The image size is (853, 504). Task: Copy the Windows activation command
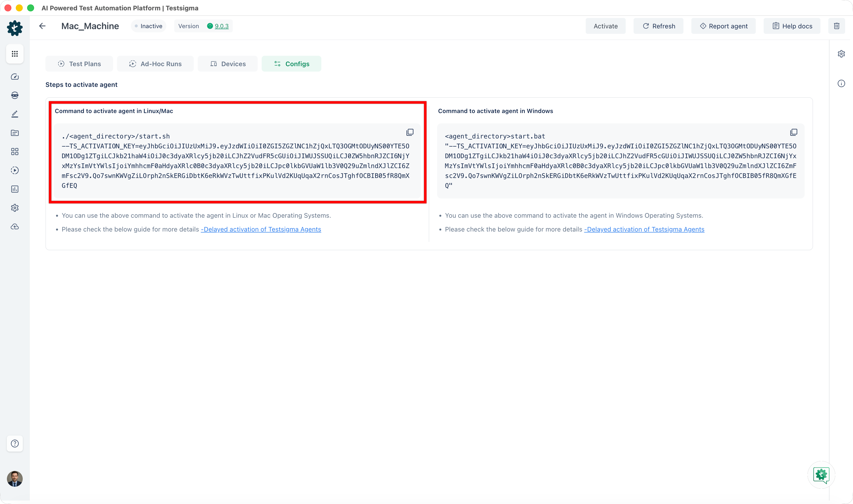[x=794, y=132]
